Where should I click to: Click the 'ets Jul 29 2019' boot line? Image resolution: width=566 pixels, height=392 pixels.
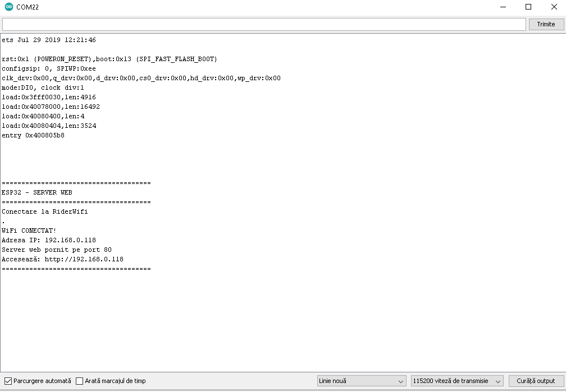click(x=49, y=40)
